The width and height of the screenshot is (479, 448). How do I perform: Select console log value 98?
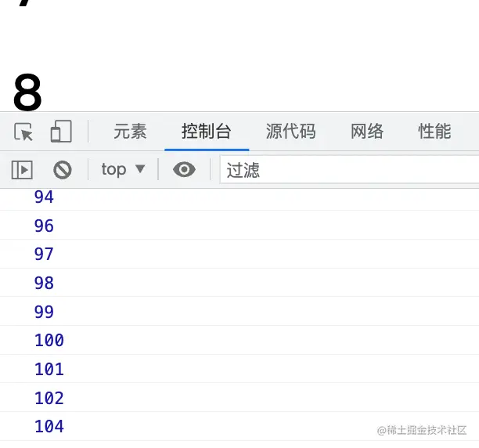(44, 283)
